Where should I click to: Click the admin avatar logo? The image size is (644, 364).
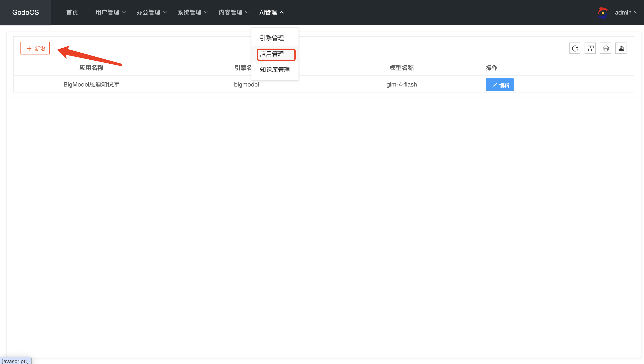(x=603, y=13)
